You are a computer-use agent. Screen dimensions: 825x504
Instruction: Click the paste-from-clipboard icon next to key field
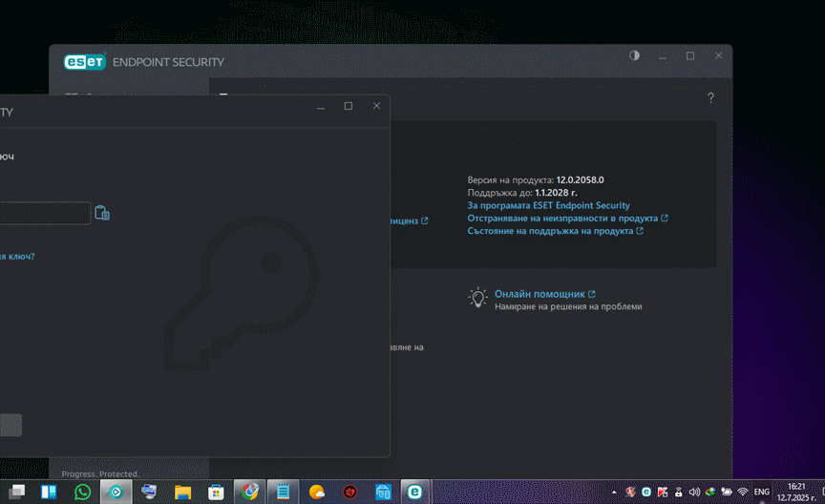coord(102,213)
